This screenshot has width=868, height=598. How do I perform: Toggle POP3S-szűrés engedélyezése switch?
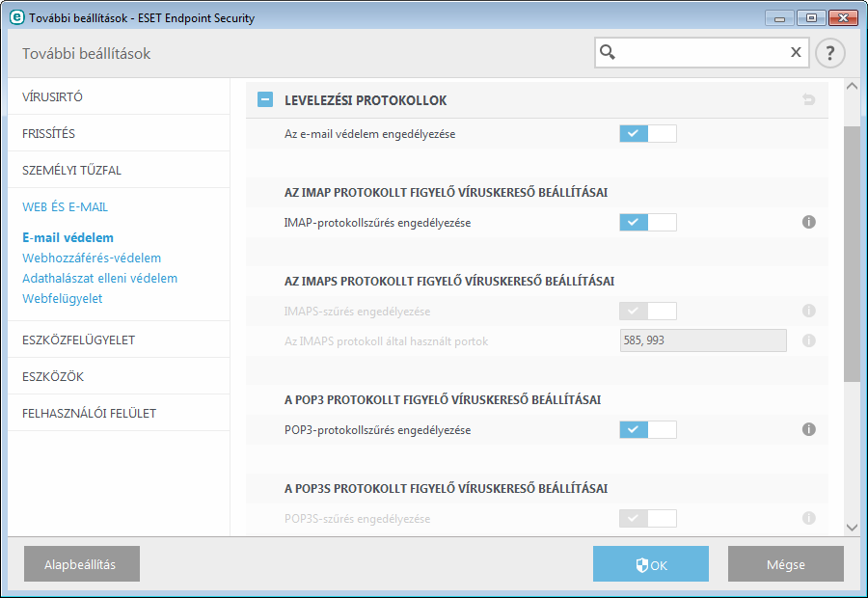click(648, 518)
